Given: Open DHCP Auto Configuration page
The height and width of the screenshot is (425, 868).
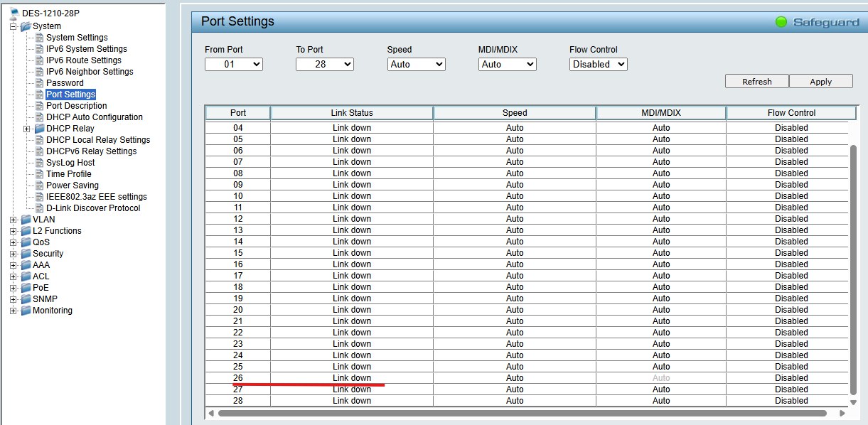Looking at the screenshot, I should tap(95, 117).
